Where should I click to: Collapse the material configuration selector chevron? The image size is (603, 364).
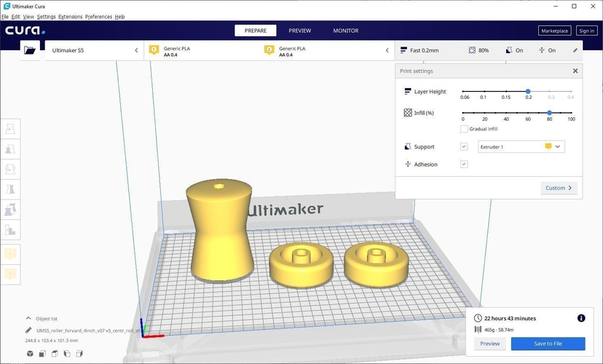pos(387,50)
